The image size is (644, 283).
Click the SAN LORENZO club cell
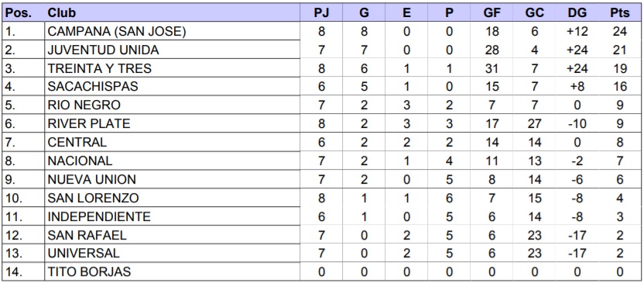[x=172, y=198]
